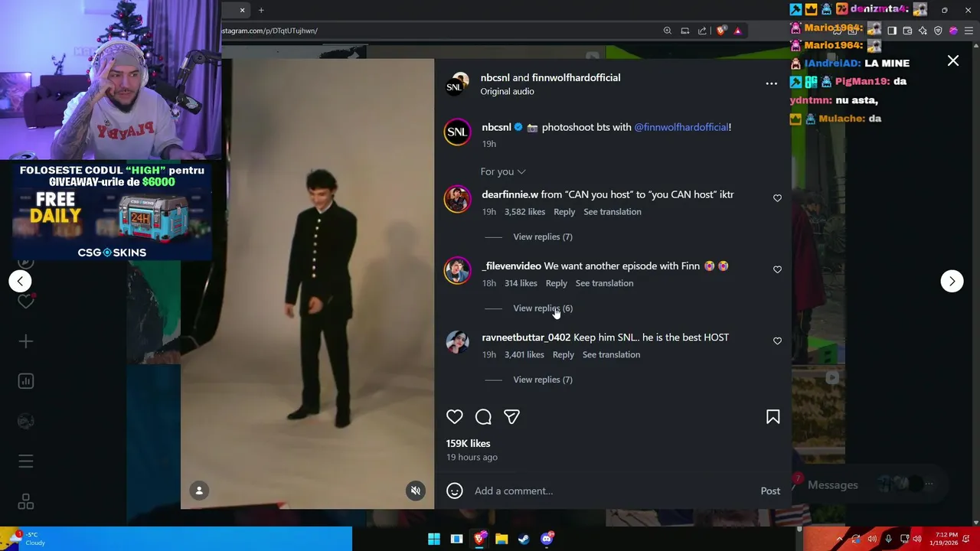980x551 pixels.
Task: Expand the For you comment filter
Action: pyautogui.click(x=503, y=171)
